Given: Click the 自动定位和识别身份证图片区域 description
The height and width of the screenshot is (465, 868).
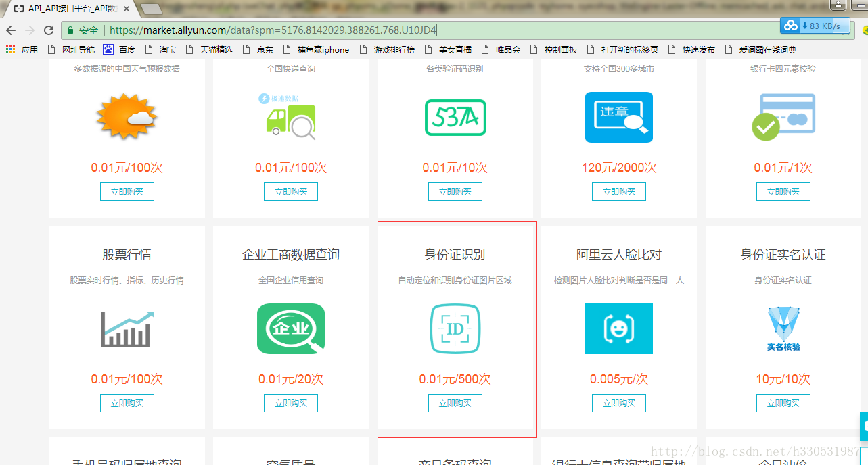Looking at the screenshot, I should point(455,280).
